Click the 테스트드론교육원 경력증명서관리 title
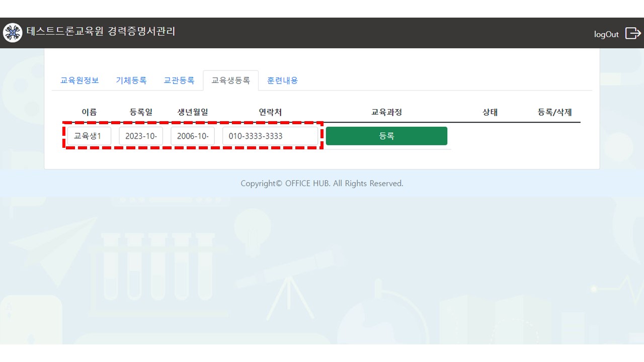 coord(101,31)
